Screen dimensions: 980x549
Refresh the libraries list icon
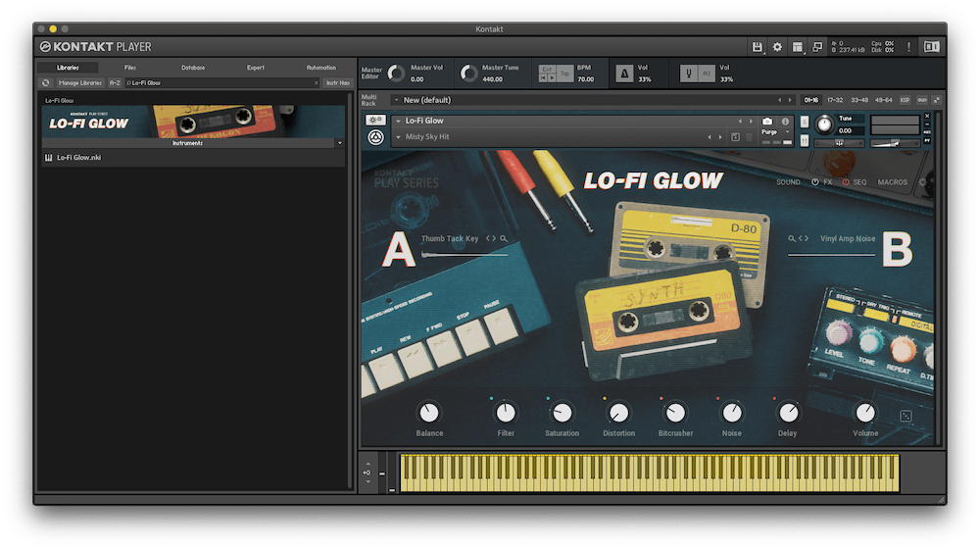coord(46,82)
